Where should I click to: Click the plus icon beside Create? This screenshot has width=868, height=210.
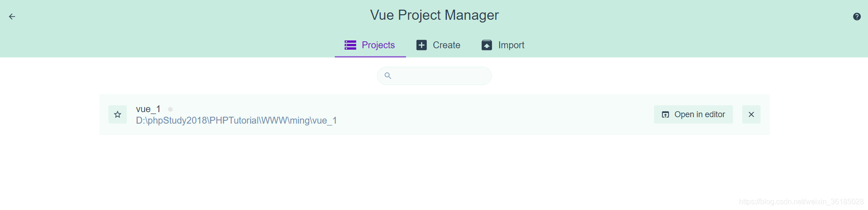coord(422,45)
